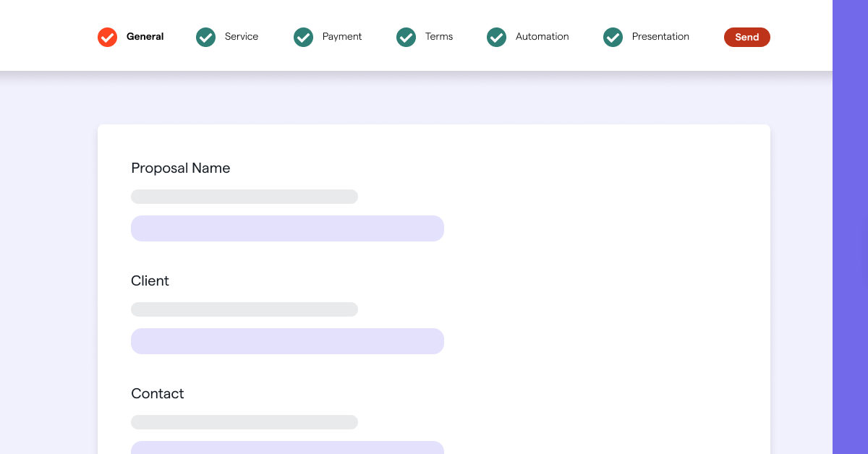The height and width of the screenshot is (454, 868).
Task: Click the Automation checkmark icon
Action: tap(496, 37)
